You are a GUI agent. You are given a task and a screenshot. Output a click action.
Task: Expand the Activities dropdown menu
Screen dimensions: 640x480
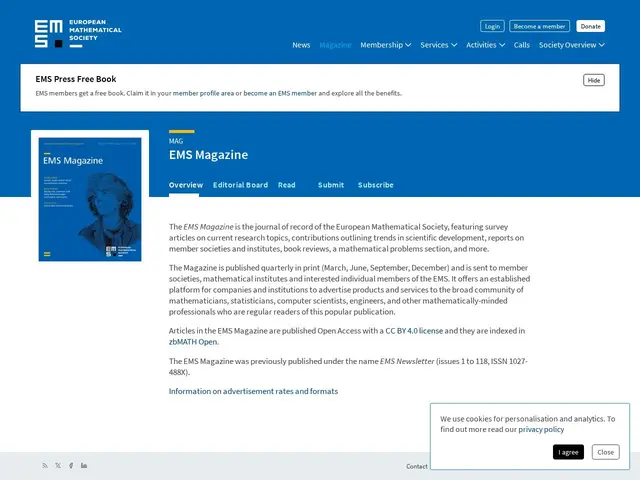[x=485, y=45]
